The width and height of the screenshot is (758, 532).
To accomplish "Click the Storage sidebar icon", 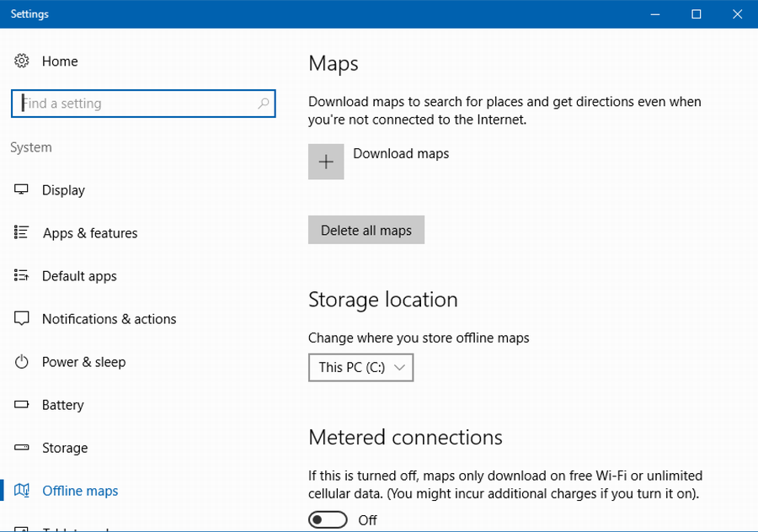I will (22, 447).
